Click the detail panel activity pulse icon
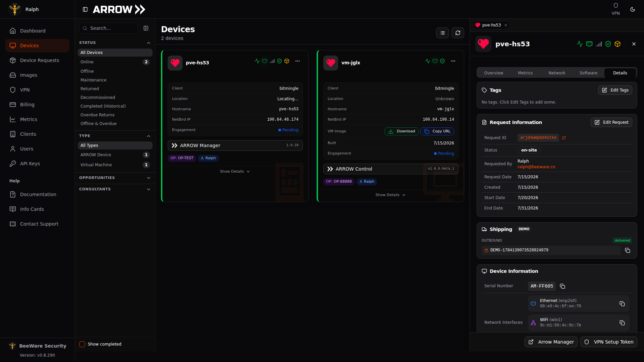 [x=580, y=44]
